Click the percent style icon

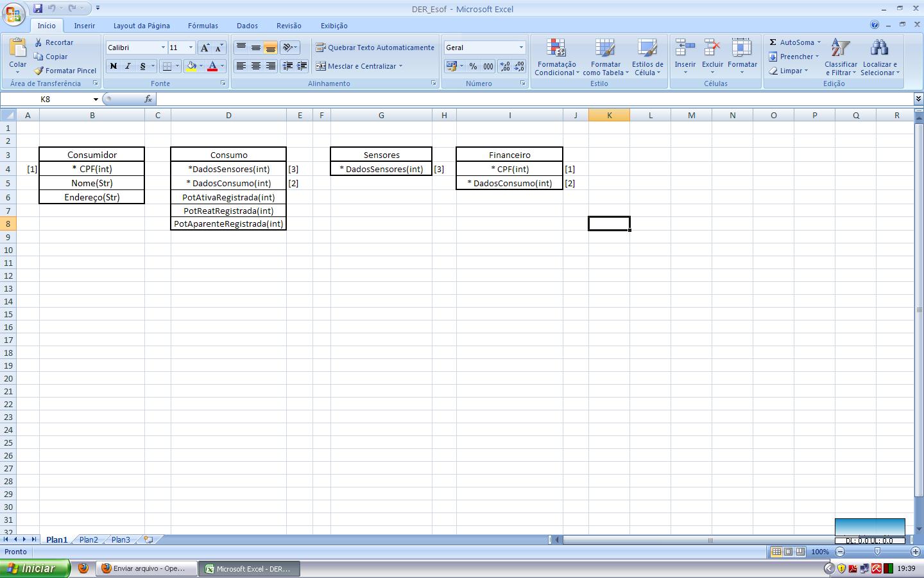[x=473, y=66]
